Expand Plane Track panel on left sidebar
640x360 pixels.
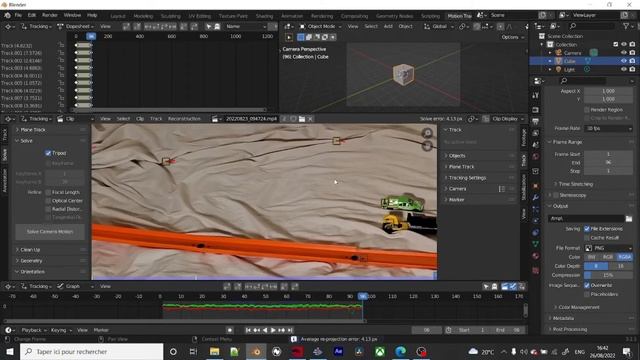coord(33,130)
